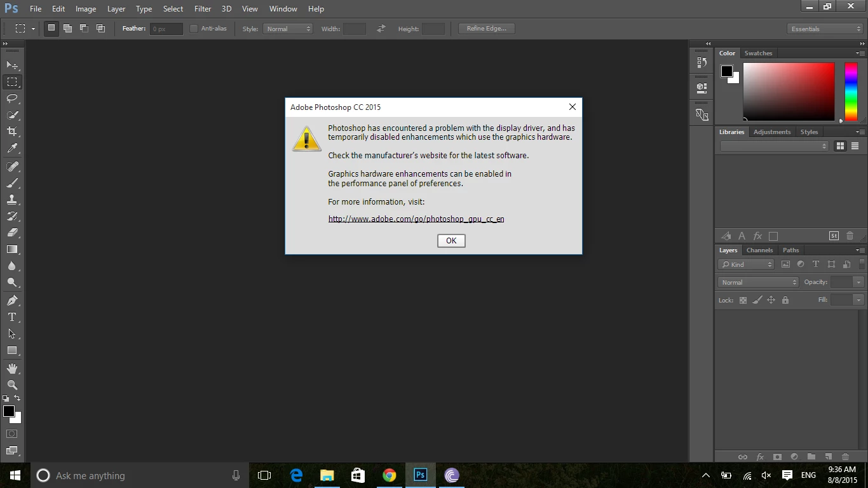
Task: Select the Blur tool
Action: click(12, 266)
